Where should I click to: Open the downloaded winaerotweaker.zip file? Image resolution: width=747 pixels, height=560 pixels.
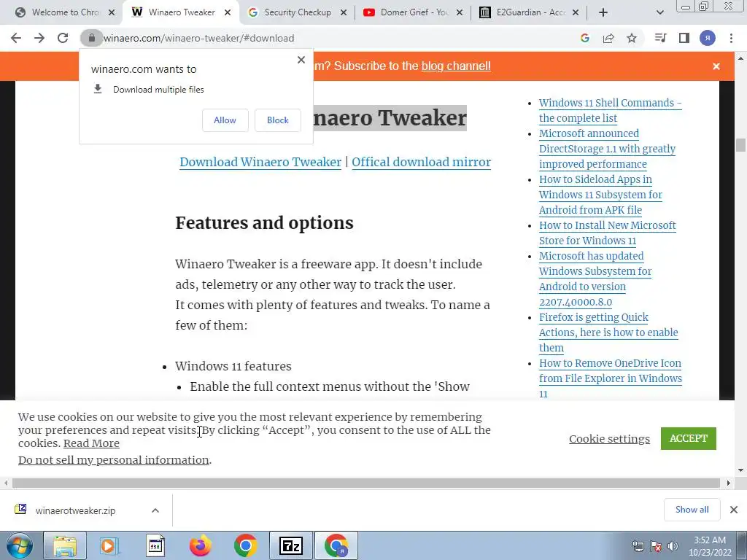coord(75,510)
